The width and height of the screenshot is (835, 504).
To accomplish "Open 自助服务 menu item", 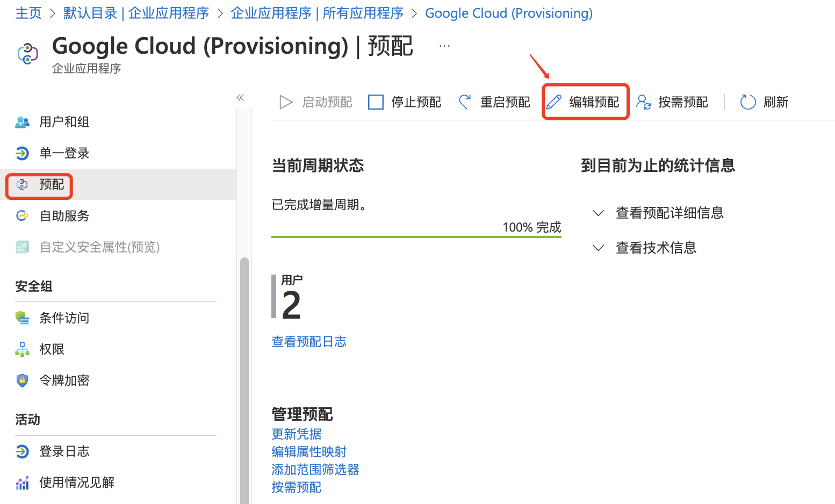I will tap(64, 216).
